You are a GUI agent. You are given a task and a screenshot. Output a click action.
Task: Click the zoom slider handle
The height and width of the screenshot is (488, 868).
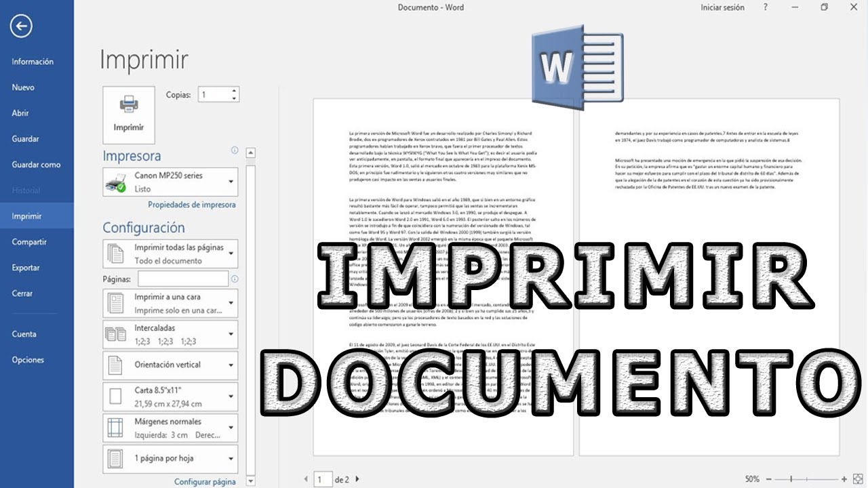click(791, 479)
